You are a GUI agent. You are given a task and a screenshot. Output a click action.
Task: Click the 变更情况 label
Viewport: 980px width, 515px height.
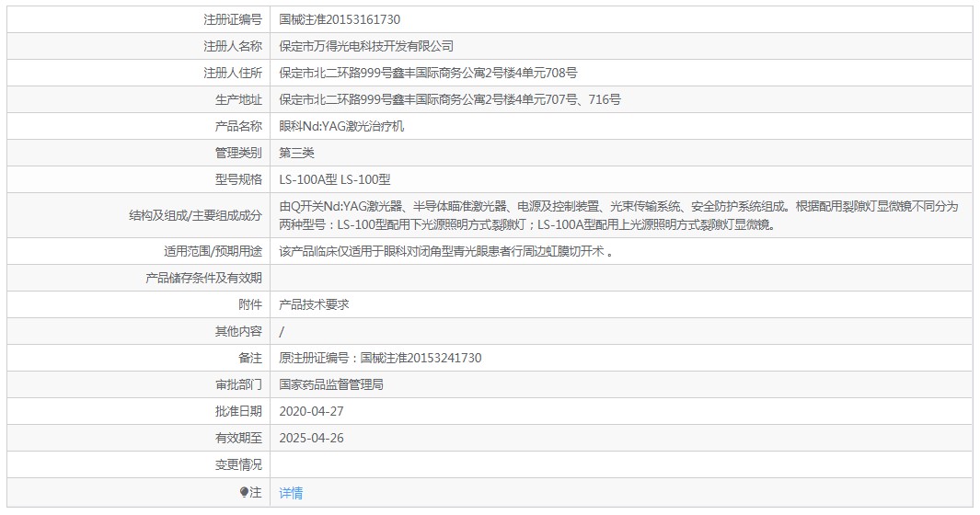click(x=238, y=465)
